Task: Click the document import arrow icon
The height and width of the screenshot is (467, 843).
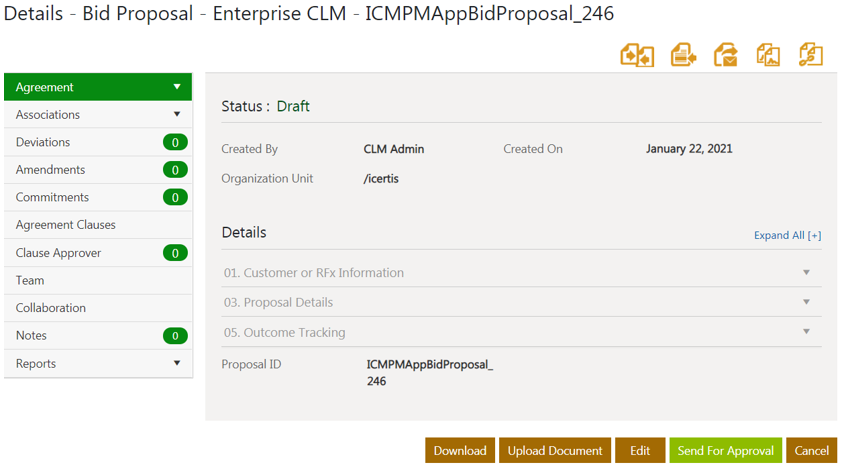Action: point(683,55)
